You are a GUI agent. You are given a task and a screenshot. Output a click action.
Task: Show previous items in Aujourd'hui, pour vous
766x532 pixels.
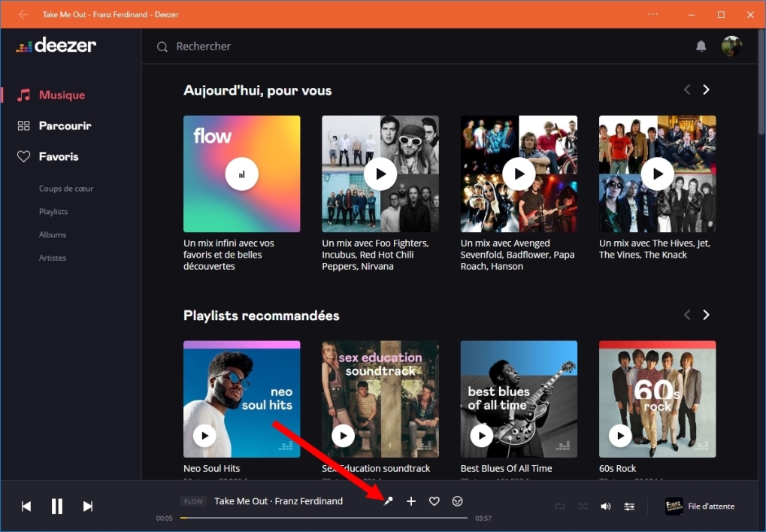(x=687, y=90)
